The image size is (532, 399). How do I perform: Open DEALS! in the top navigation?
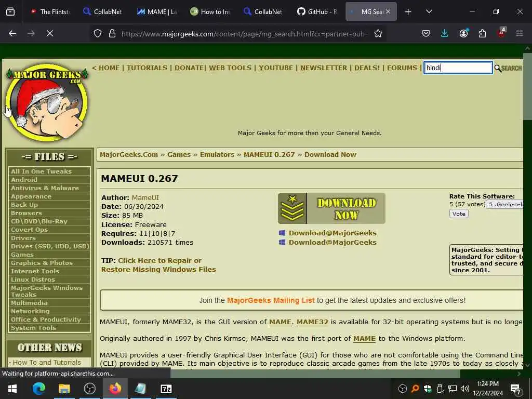click(x=367, y=68)
